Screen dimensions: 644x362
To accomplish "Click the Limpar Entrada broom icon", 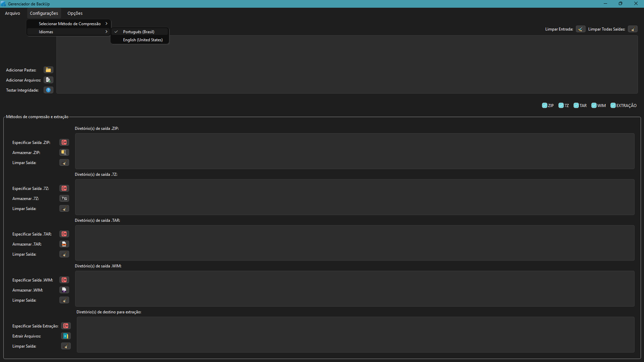I will 581,29.
